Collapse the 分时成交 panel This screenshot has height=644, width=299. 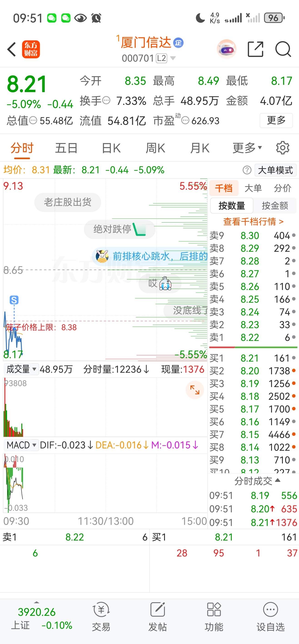(x=257, y=481)
